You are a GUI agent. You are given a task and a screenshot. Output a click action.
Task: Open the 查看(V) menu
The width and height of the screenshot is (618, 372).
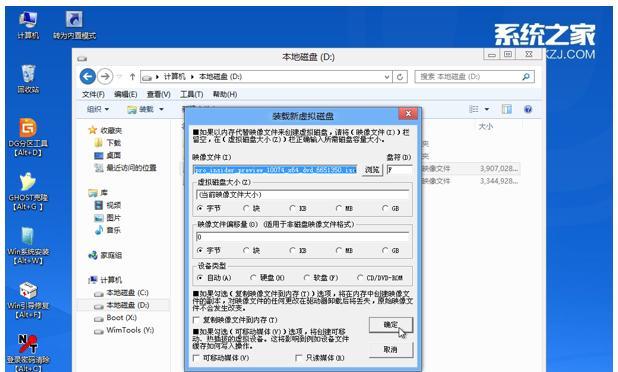[x=158, y=94]
